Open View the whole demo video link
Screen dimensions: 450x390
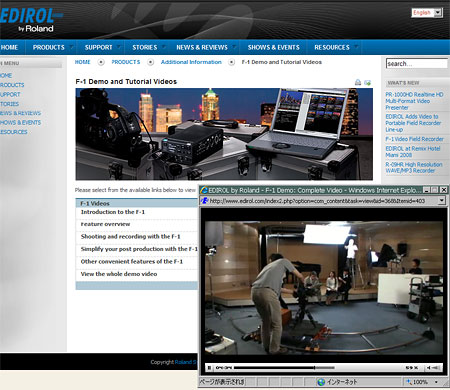point(119,274)
